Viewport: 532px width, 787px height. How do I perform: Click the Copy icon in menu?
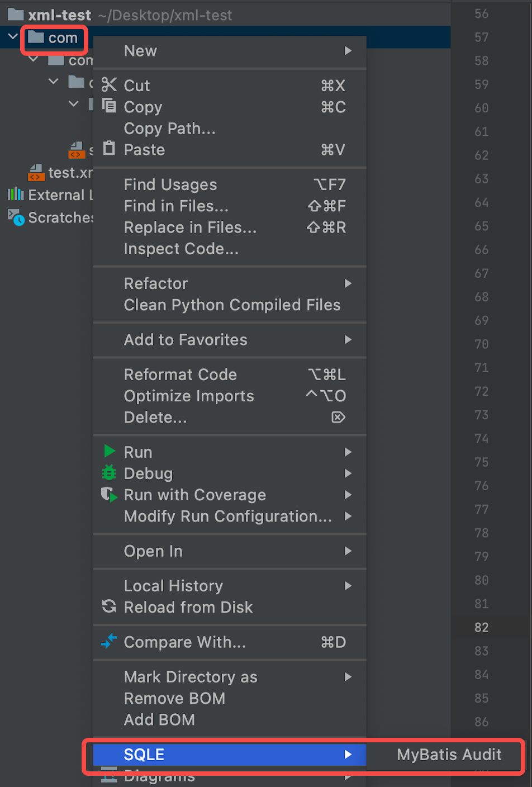[109, 106]
